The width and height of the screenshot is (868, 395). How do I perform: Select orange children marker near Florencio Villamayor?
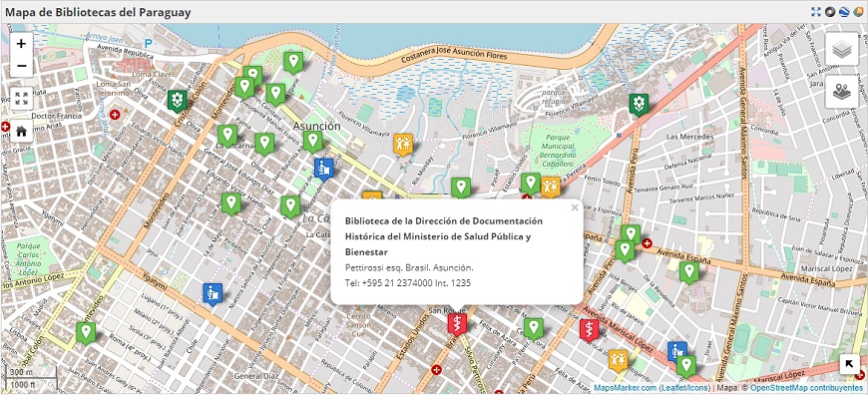(x=403, y=145)
